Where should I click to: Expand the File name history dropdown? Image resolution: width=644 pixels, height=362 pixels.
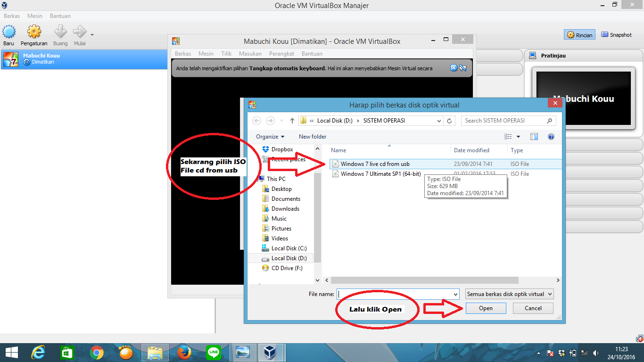coord(455,294)
